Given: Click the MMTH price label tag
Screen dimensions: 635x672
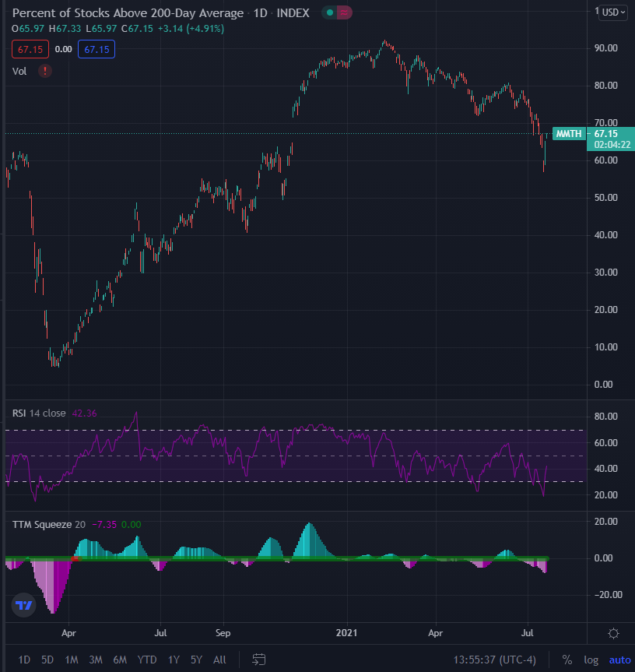Looking at the screenshot, I should tap(569, 134).
